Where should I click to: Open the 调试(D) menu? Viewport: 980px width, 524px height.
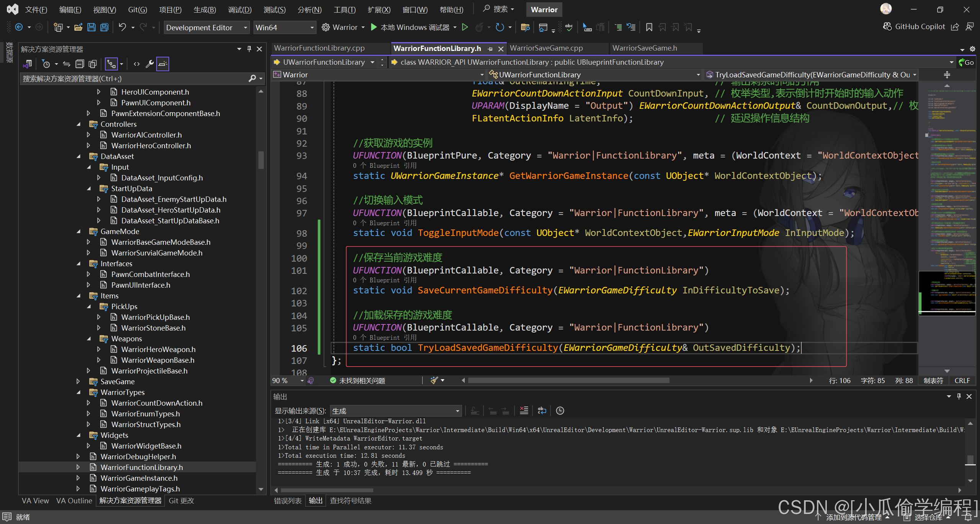coord(240,10)
